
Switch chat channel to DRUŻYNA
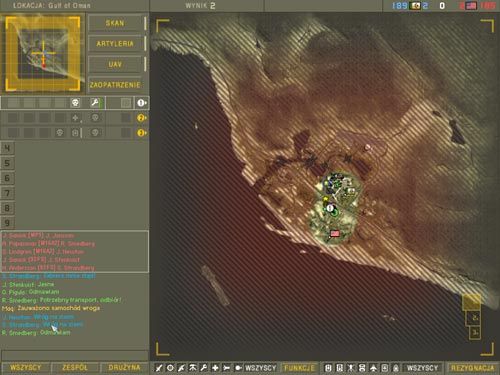pyautogui.click(x=124, y=367)
